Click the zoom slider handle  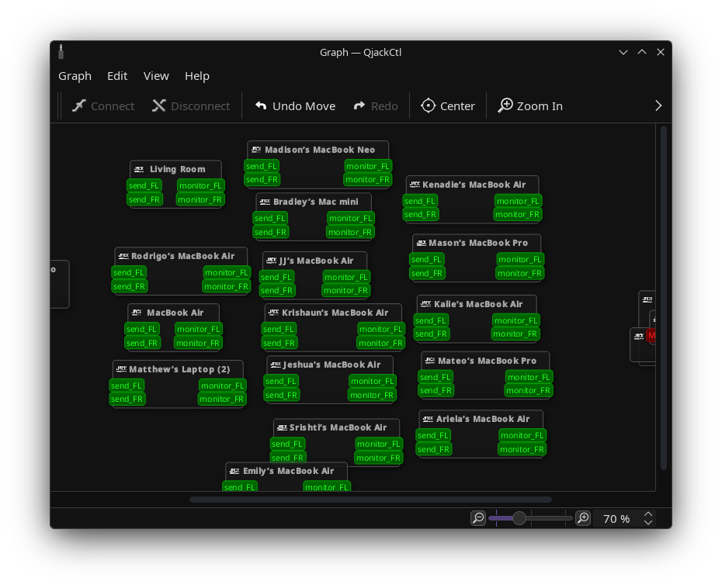point(519,518)
